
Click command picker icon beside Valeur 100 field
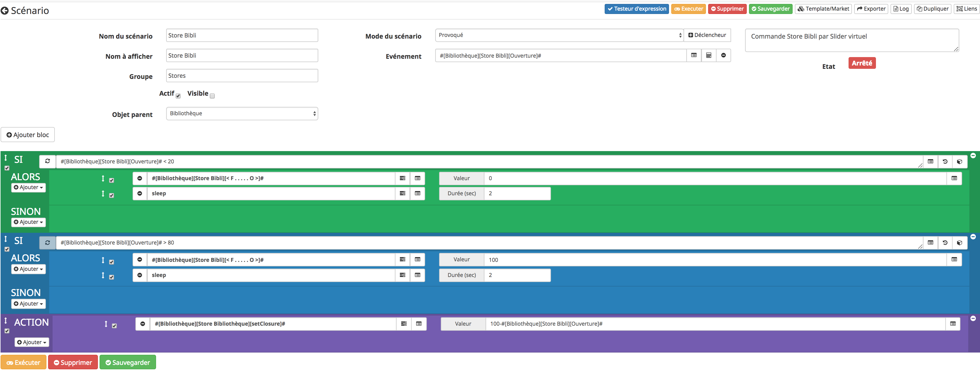pos(954,260)
